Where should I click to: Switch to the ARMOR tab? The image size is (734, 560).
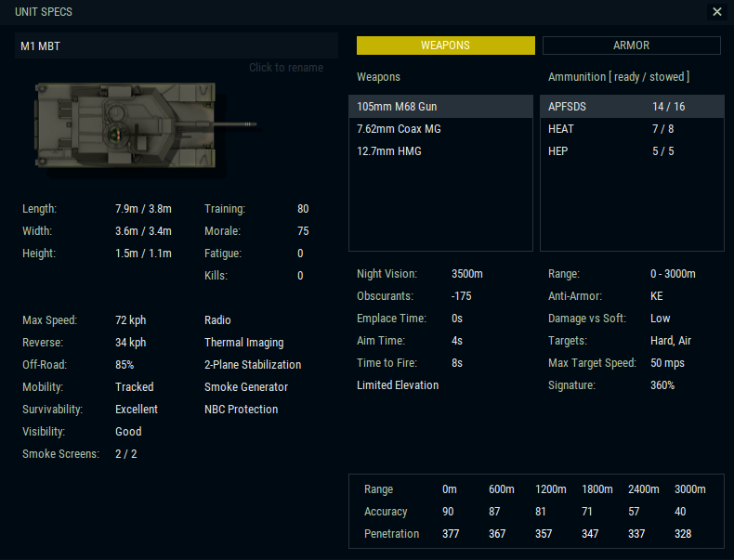point(632,46)
